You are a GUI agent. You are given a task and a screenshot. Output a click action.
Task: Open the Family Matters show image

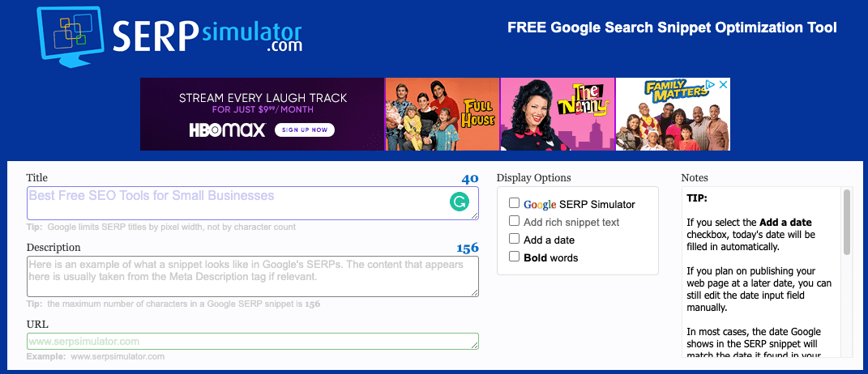pos(673,114)
